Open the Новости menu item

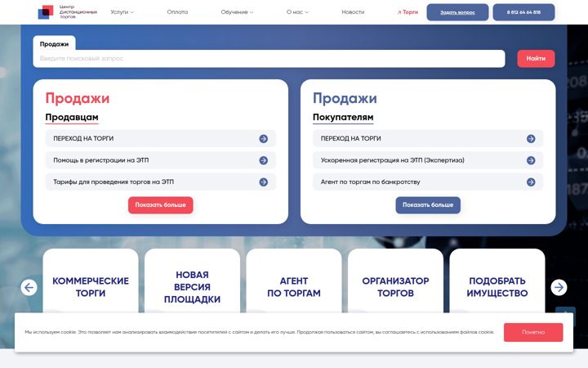[x=353, y=12]
